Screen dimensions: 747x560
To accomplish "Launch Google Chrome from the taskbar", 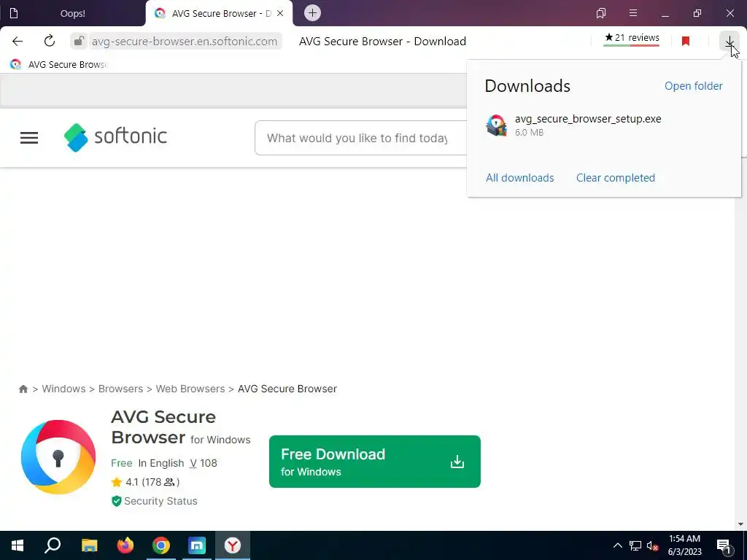I will click(x=161, y=545).
